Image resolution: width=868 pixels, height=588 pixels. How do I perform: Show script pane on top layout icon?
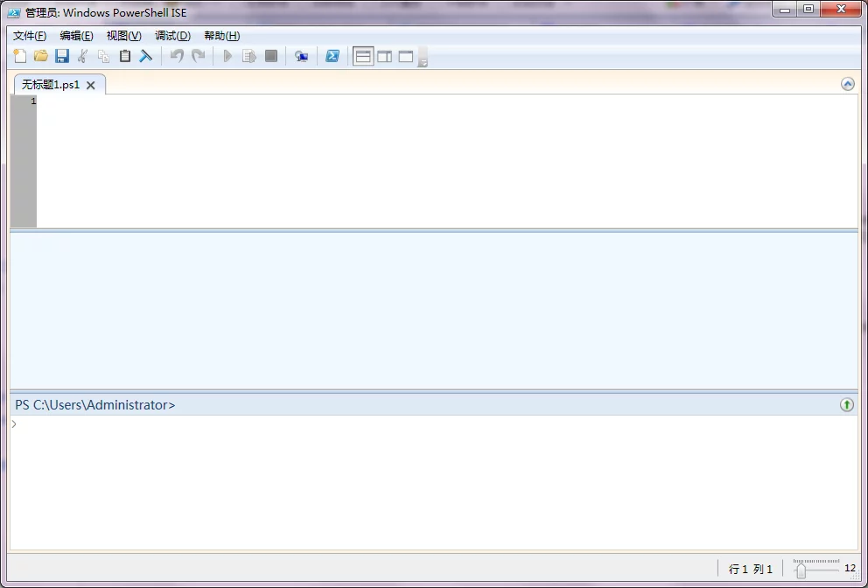(x=363, y=57)
